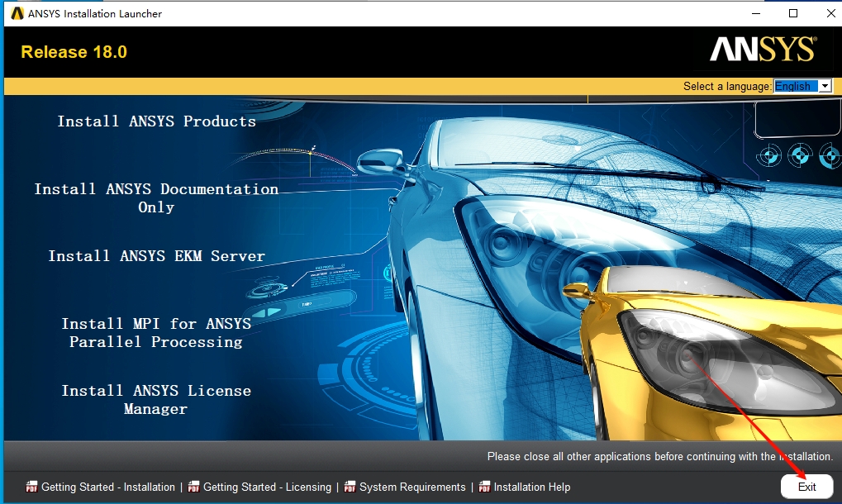The width and height of the screenshot is (842, 504).
Task: Click Install MPI for ANSYS Parallel Processing
Action: (x=155, y=332)
